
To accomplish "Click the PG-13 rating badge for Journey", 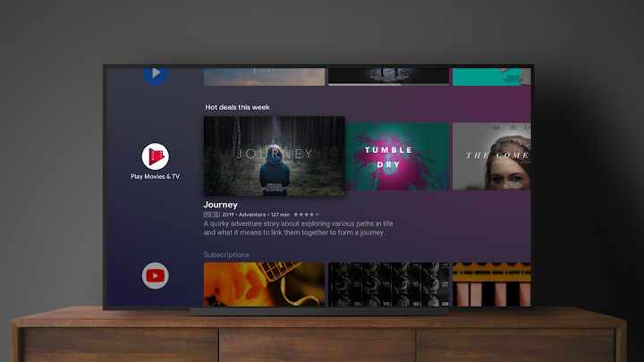I will point(211,215).
